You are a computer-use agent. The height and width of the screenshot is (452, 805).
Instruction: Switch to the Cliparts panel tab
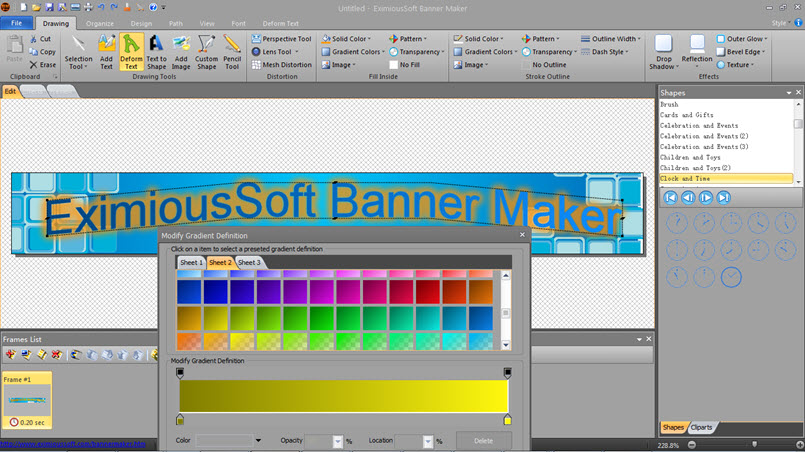pyautogui.click(x=701, y=427)
